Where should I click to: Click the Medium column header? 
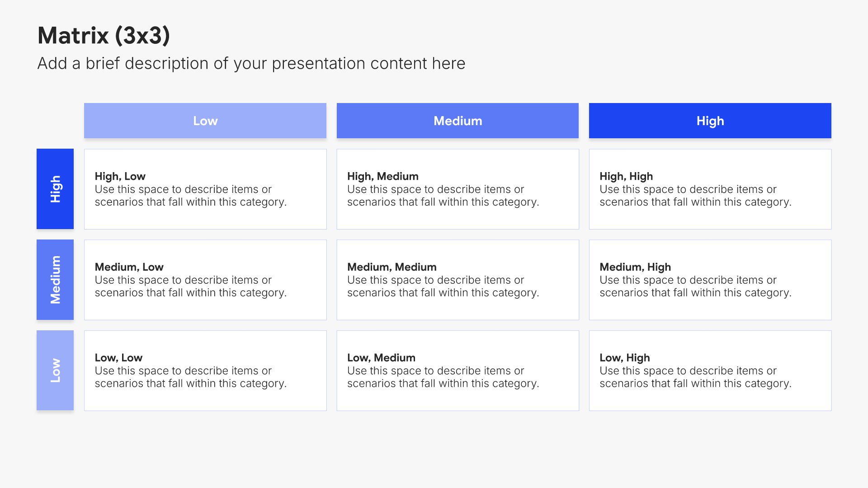458,121
